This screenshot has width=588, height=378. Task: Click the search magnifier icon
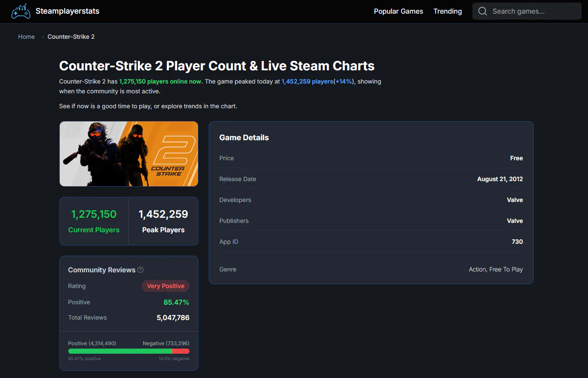[x=483, y=11]
